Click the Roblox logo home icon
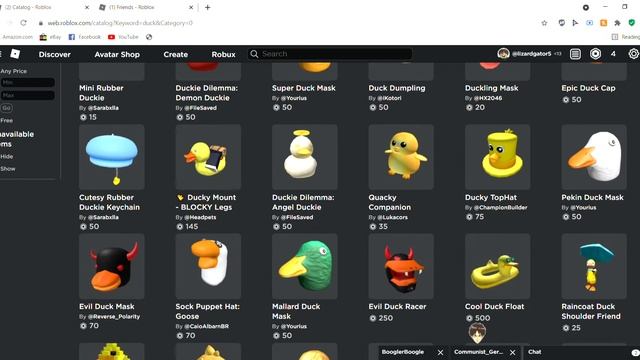 [15, 54]
